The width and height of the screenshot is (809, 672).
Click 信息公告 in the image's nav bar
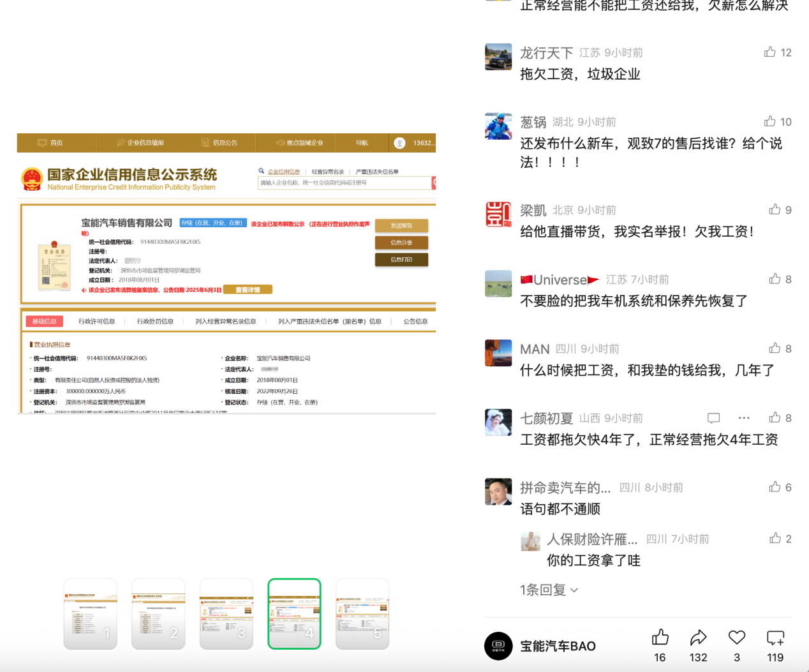click(x=219, y=143)
